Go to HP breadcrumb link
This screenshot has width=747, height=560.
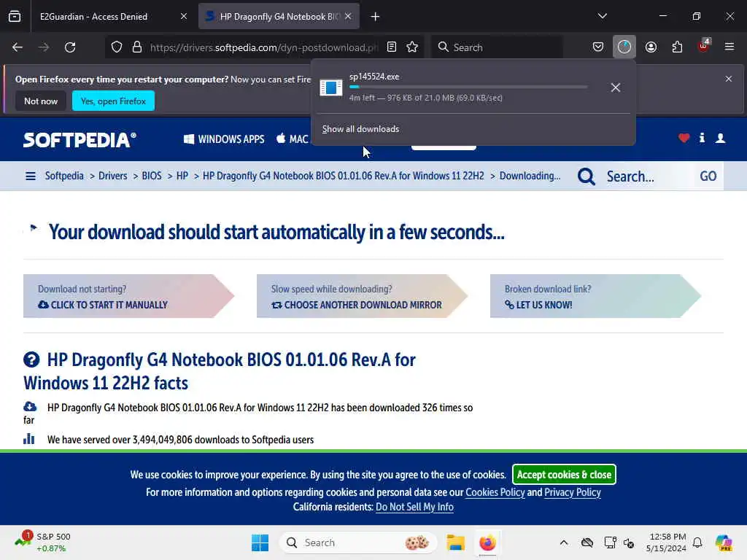coord(182,176)
